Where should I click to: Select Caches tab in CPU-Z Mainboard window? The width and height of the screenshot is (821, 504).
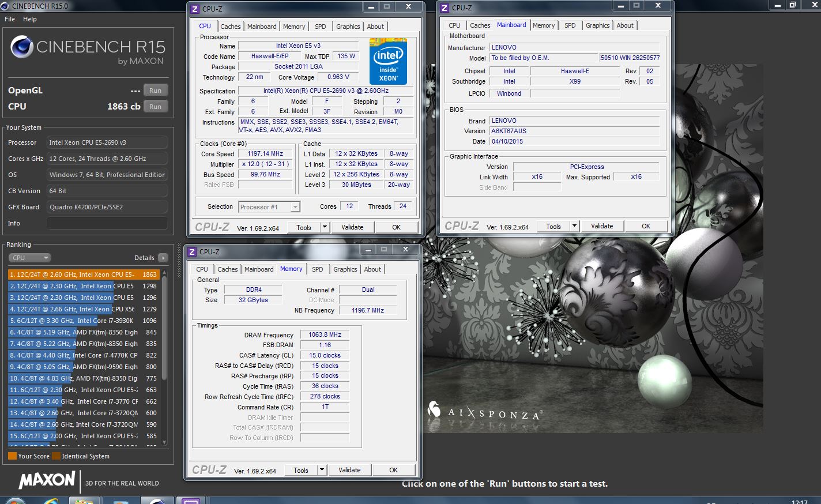(480, 25)
